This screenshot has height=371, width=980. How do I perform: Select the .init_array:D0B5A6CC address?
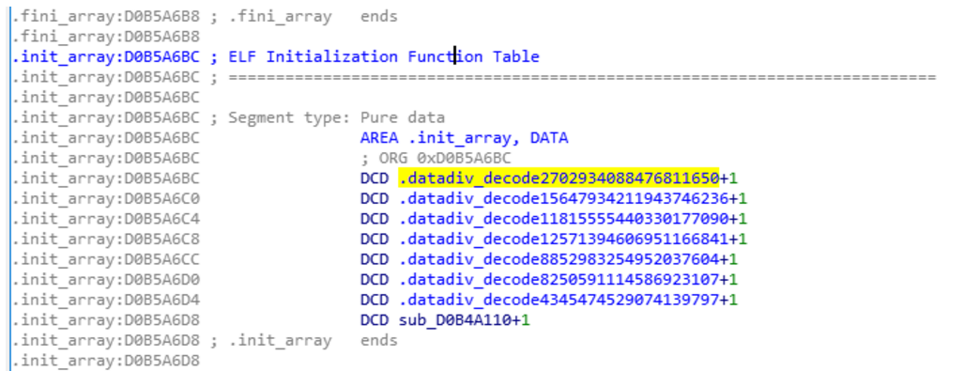(x=106, y=259)
